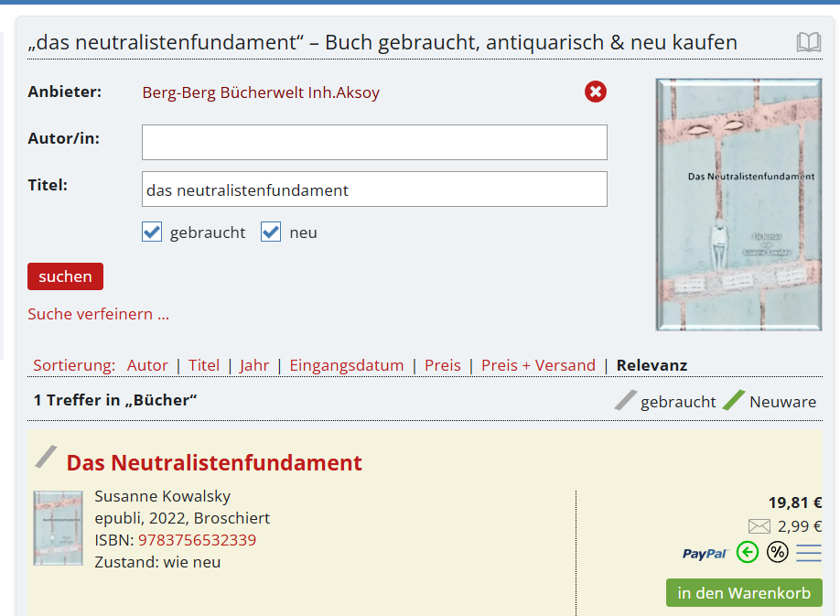Image resolution: width=840 pixels, height=616 pixels.
Task: Add book with in den Warenkorb
Action: point(743,593)
